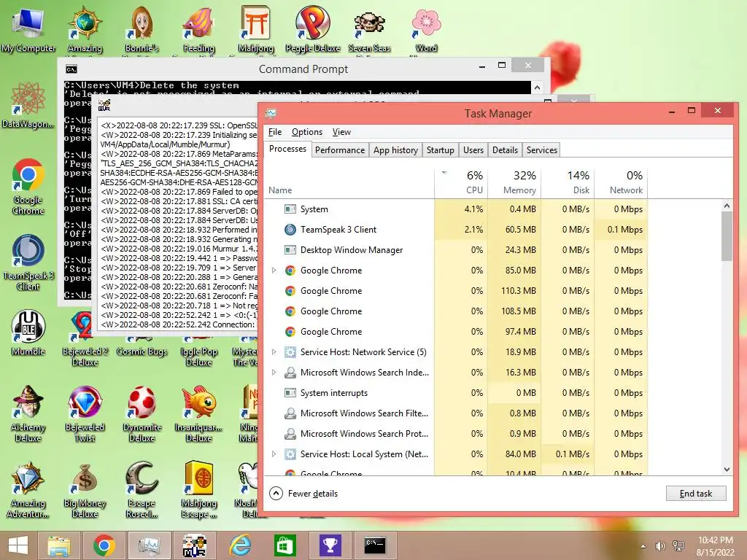The width and height of the screenshot is (747, 560).
Task: Sort processes by Disk column header
Action: [x=568, y=182]
